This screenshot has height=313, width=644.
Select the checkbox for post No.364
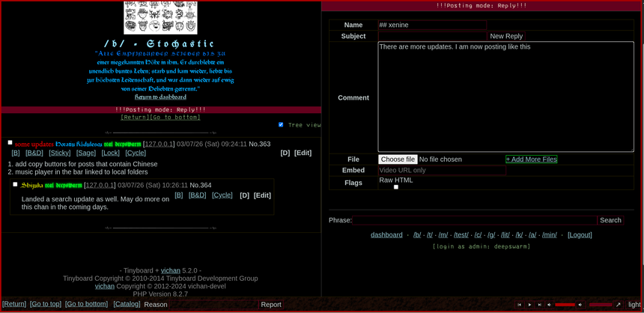tap(15, 184)
